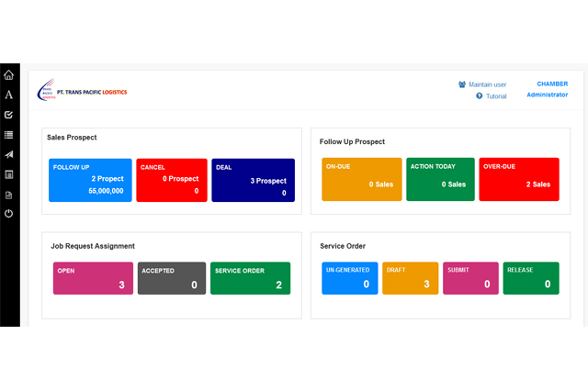
Task: Select the green ACTION TODAY tile
Action: (440, 179)
